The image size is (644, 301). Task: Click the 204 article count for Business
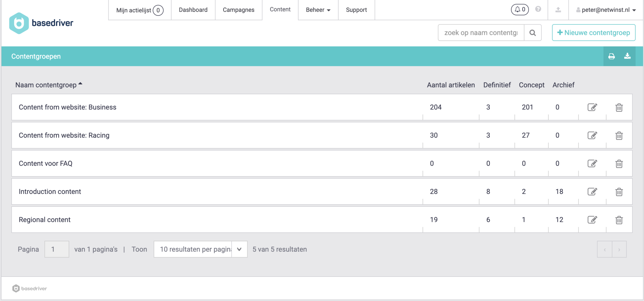pos(436,107)
